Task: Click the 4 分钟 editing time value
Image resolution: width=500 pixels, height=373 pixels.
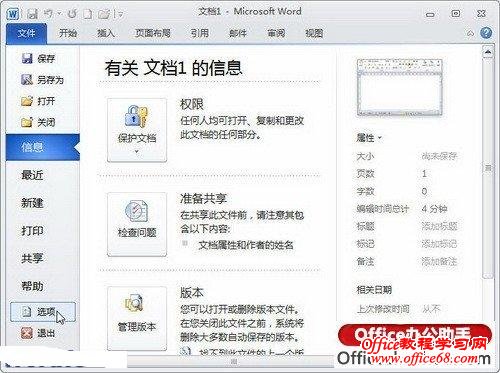Action: [434, 209]
